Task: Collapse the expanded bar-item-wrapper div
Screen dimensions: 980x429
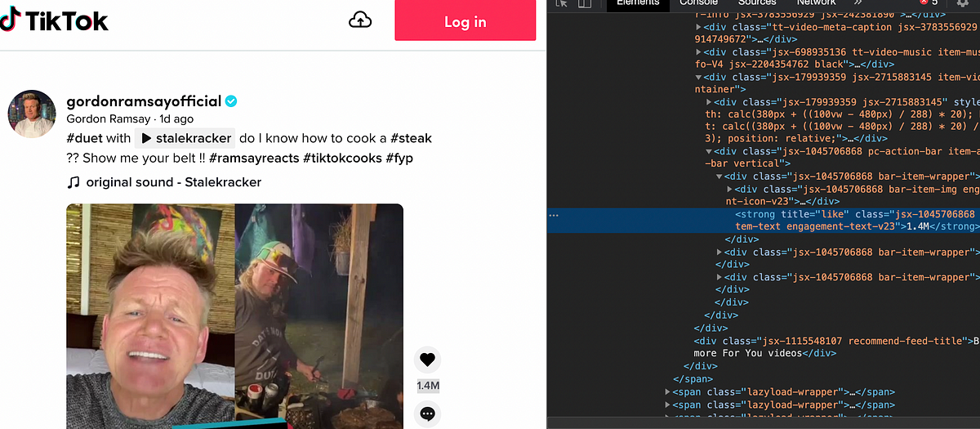Action: tap(719, 177)
